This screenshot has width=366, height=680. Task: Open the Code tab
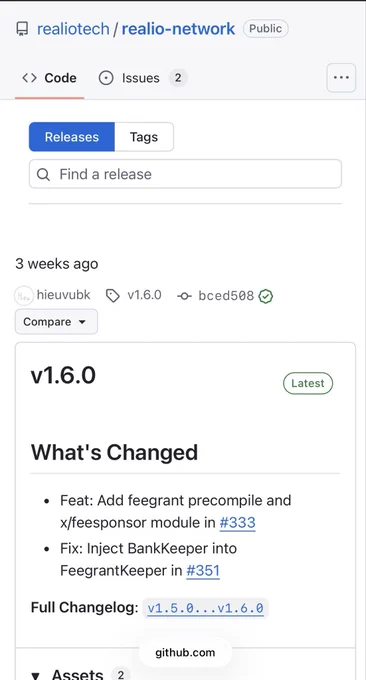pos(49,78)
